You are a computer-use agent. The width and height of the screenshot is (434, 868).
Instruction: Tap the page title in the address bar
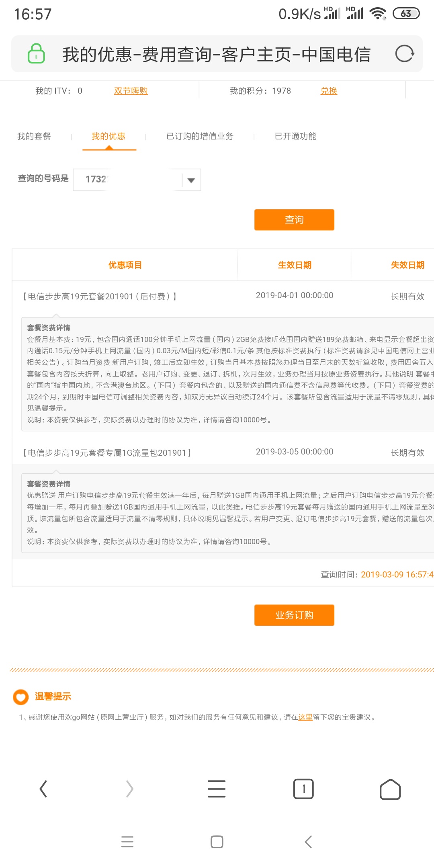tap(216, 54)
